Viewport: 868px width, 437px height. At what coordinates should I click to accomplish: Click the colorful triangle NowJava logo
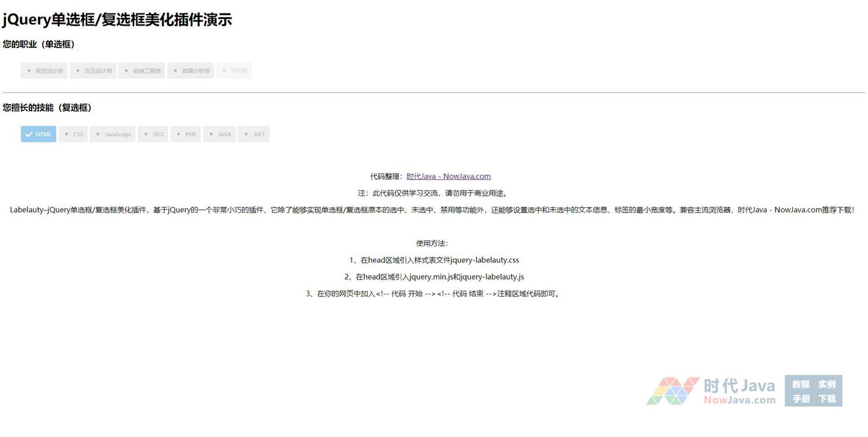[x=672, y=391]
